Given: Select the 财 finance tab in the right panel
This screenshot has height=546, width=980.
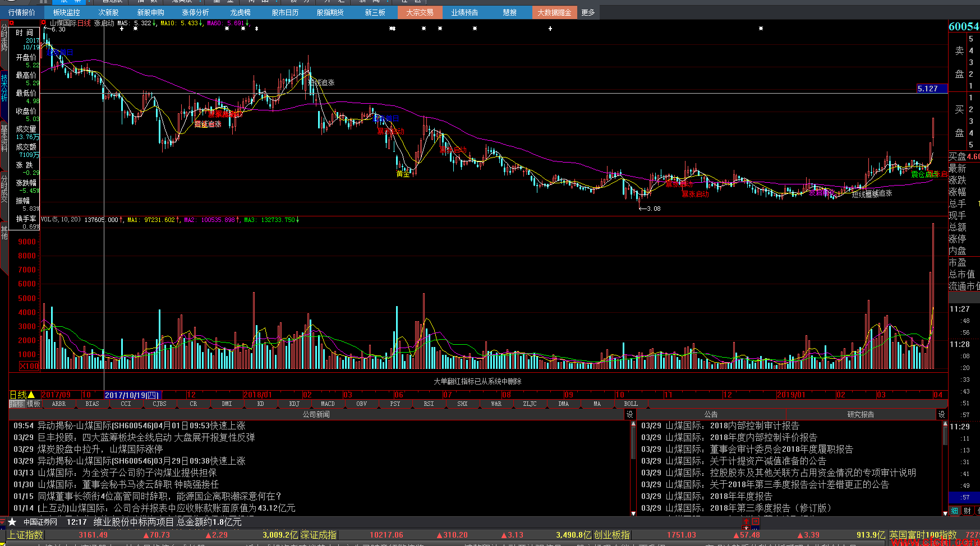Looking at the screenshot, I should coord(967,511).
